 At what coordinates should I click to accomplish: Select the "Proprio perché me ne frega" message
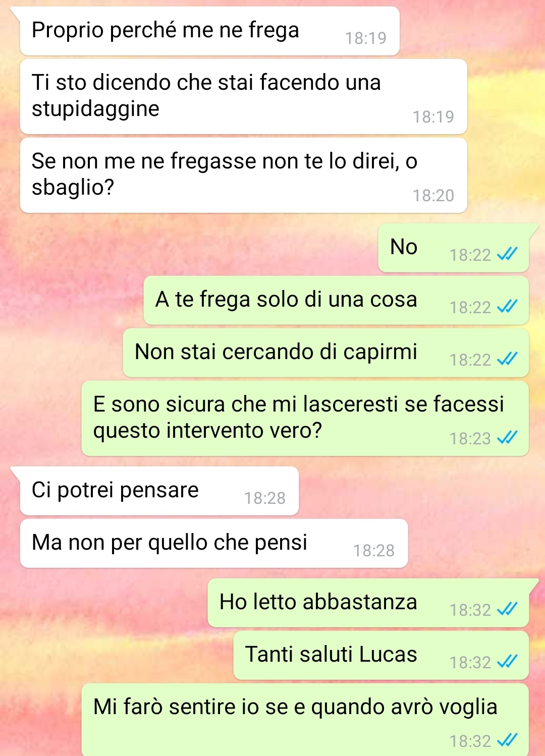tap(210, 31)
